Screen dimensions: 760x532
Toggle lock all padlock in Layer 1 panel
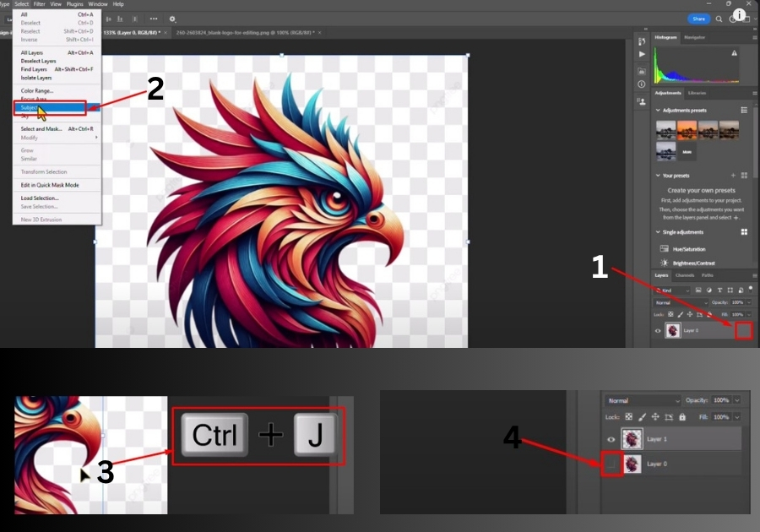[682, 416]
